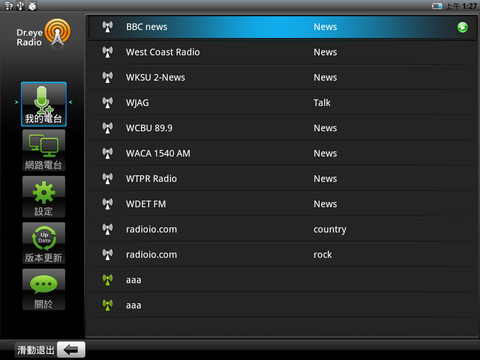Click the News genre on the WACA 1540 AM row

[x=325, y=154]
